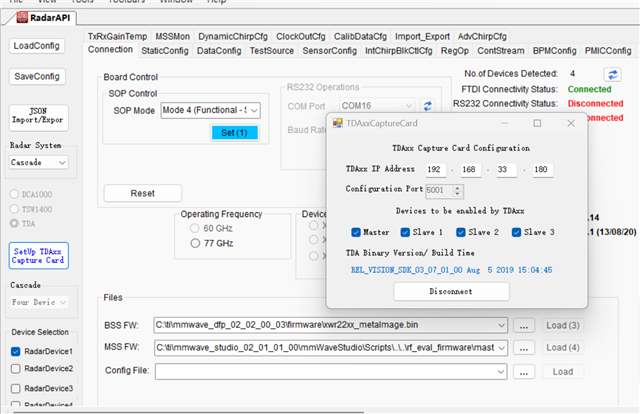Viewport: 640px width, 414px height.
Task: Open the ClockOutCfg tab
Action: click(300, 36)
